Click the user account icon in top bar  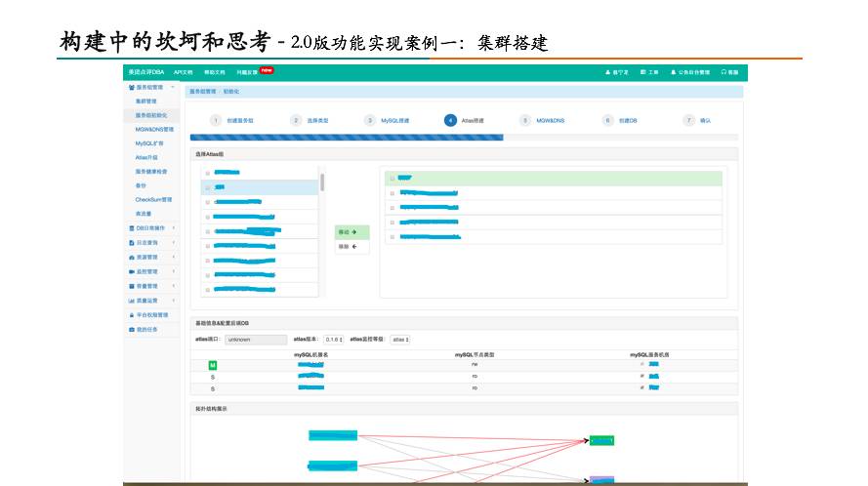[x=607, y=72]
